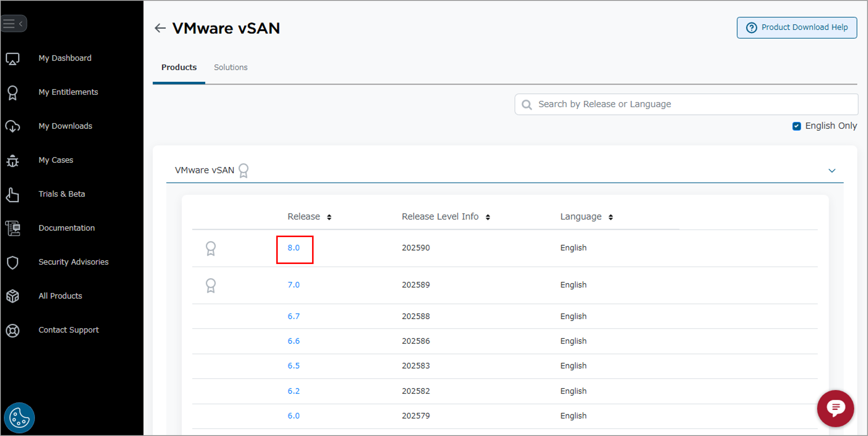Screen dimensions: 868x436
Task: Open Security Advisories menu item
Action: point(73,262)
